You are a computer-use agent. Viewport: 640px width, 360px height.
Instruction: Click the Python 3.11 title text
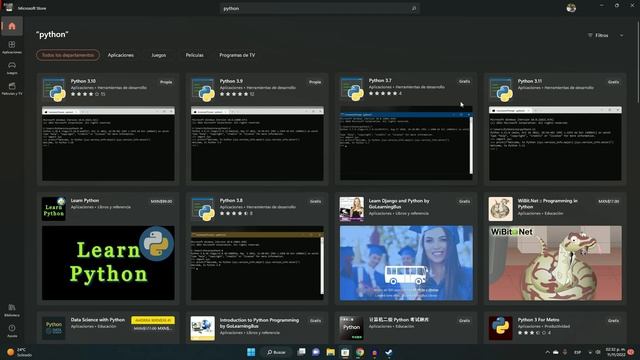(530, 81)
